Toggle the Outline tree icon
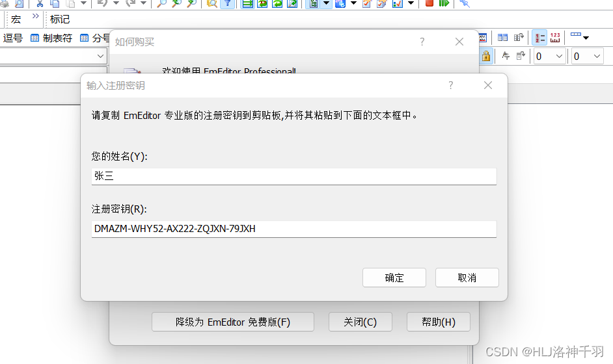The width and height of the screenshot is (613, 364). click(313, 3)
